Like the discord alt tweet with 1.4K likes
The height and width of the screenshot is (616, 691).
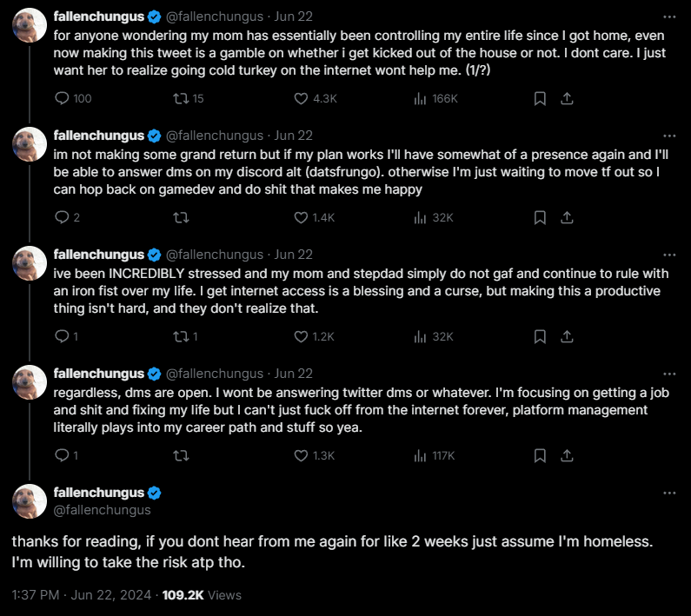[302, 218]
